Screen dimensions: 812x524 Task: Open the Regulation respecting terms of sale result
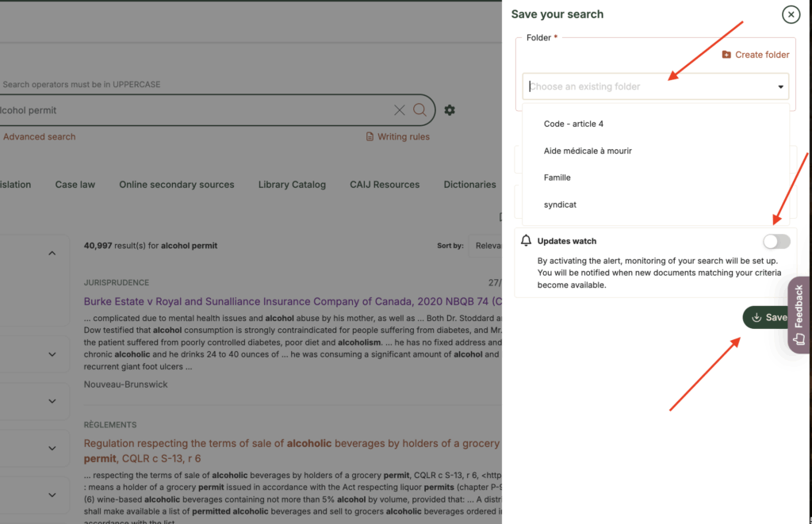[293, 450]
